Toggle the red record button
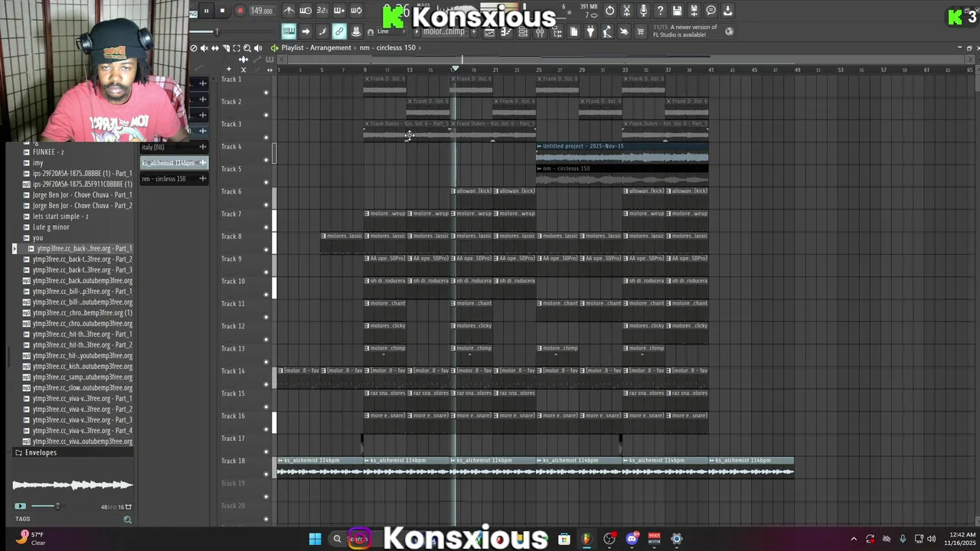The width and height of the screenshot is (980, 551). click(240, 11)
